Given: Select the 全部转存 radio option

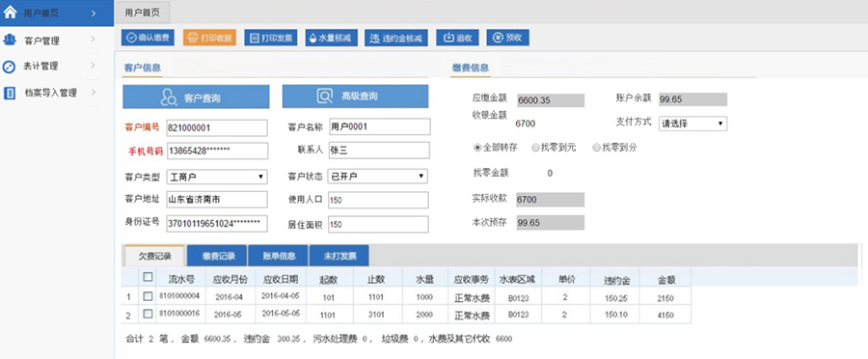Looking at the screenshot, I should [x=477, y=148].
